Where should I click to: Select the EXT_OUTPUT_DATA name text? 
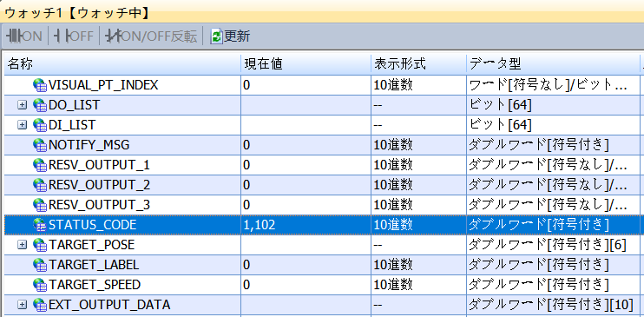tap(109, 305)
